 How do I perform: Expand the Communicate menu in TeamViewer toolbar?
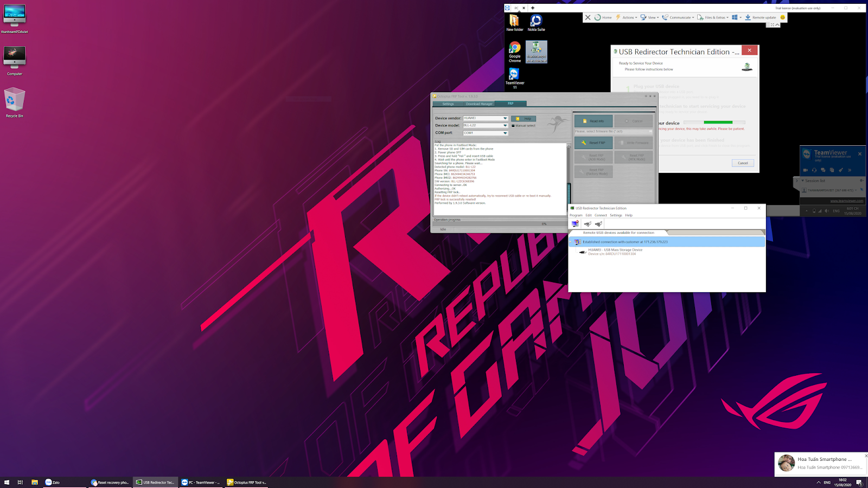678,17
